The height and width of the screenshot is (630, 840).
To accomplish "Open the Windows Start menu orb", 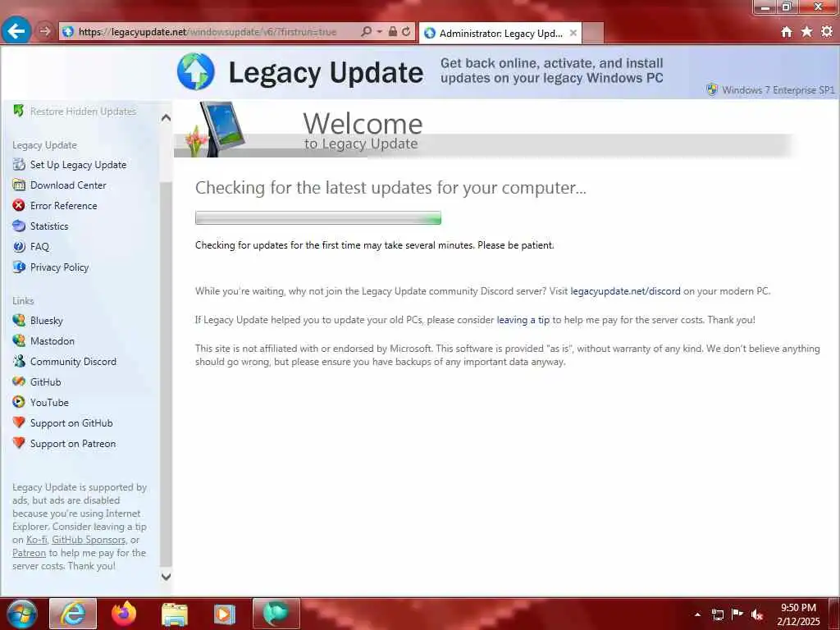I will pyautogui.click(x=21, y=614).
